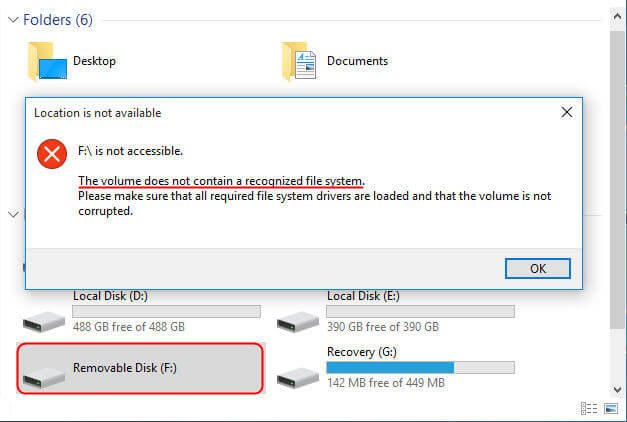Switch to details view icon

coord(586,409)
